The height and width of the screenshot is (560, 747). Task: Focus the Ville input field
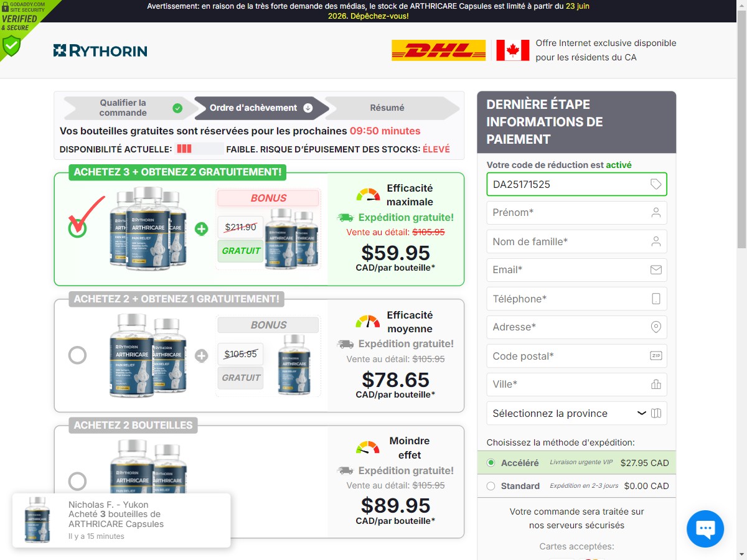(x=576, y=385)
